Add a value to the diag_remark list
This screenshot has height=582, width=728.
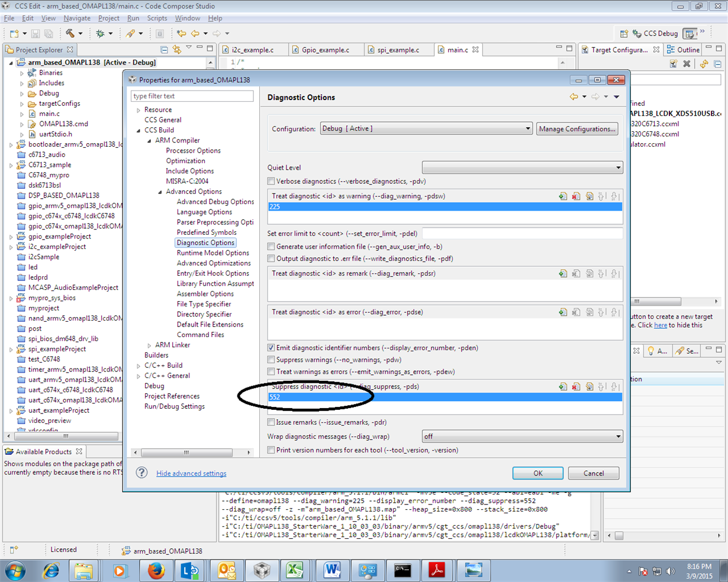click(x=563, y=274)
